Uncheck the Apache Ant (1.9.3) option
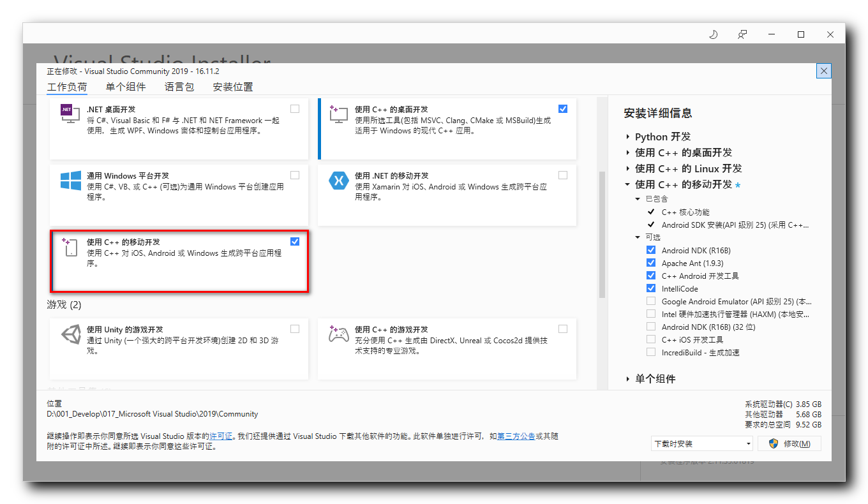This screenshot has width=868, height=504. [x=650, y=263]
